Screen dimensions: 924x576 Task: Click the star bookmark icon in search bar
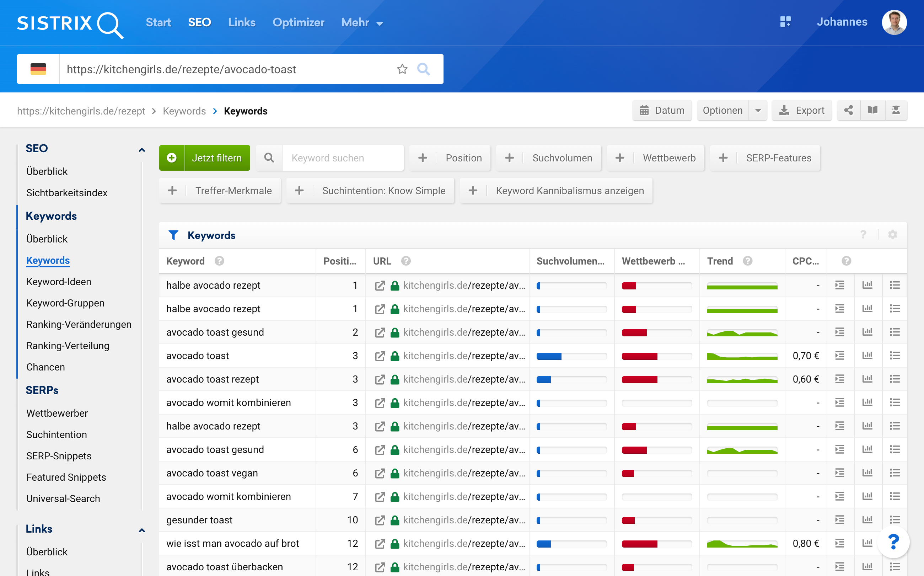(x=402, y=69)
